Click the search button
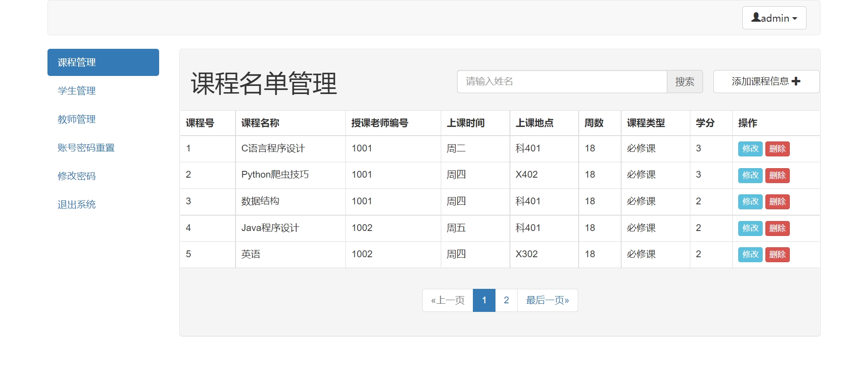 (684, 82)
